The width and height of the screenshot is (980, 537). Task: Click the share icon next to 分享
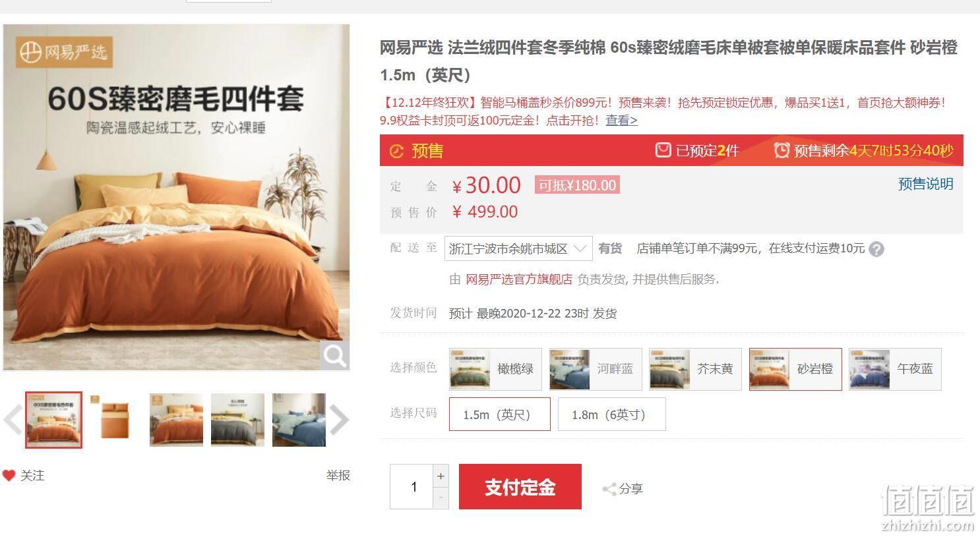(609, 489)
